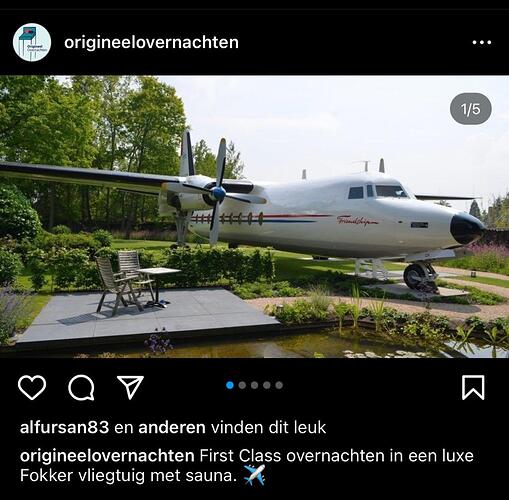Open alfursan83 profile from likes
The image size is (509, 500).
tap(64, 427)
